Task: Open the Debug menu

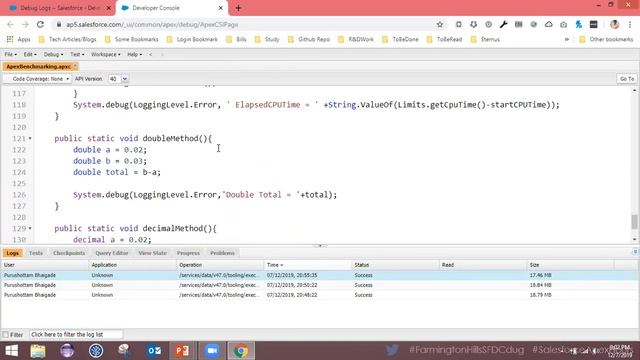Action: pos(53,54)
